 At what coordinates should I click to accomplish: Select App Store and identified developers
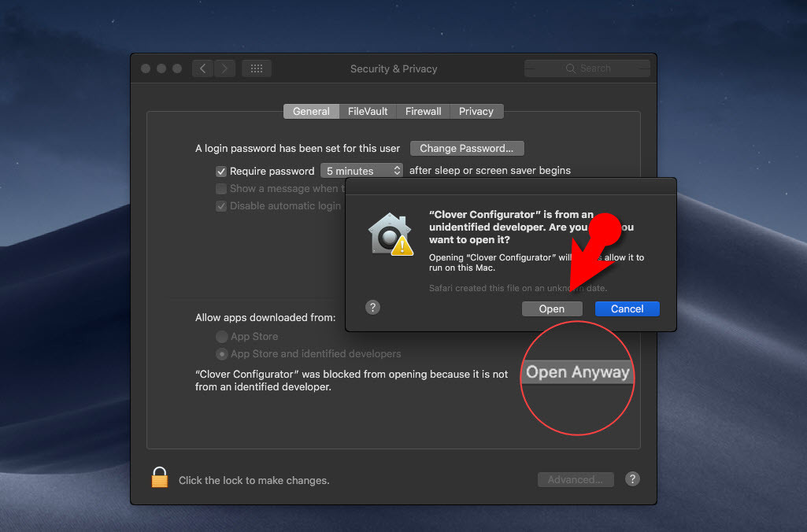tap(222, 354)
